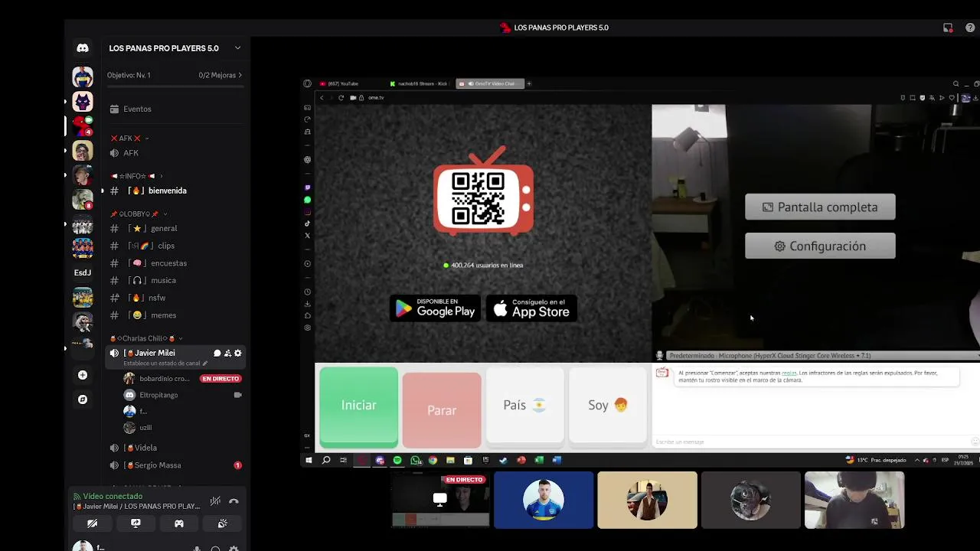Open user settings gear at bottom

234,548
